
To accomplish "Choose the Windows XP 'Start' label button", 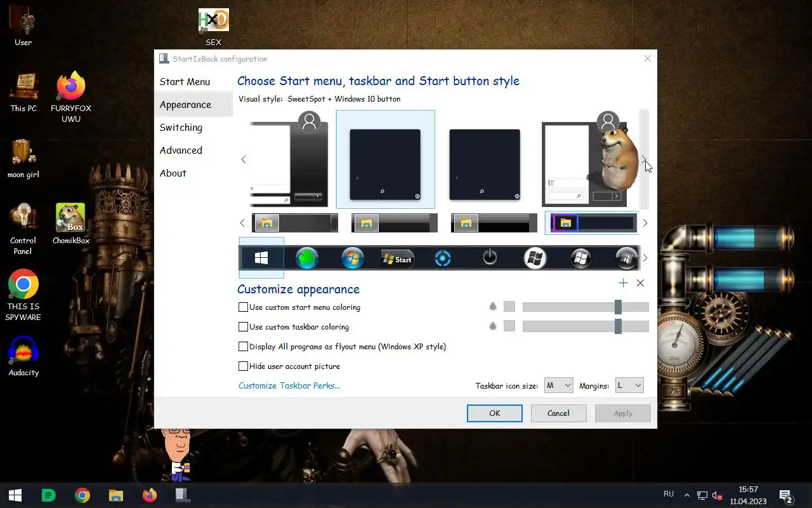I will tap(397, 259).
